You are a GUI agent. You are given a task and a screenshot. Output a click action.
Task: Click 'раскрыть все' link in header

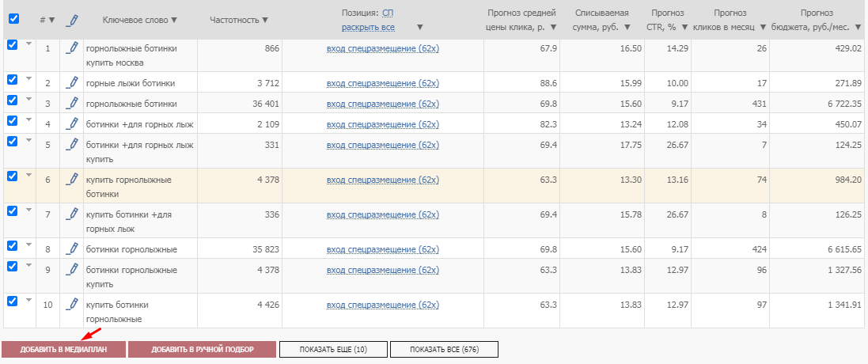coord(368,27)
